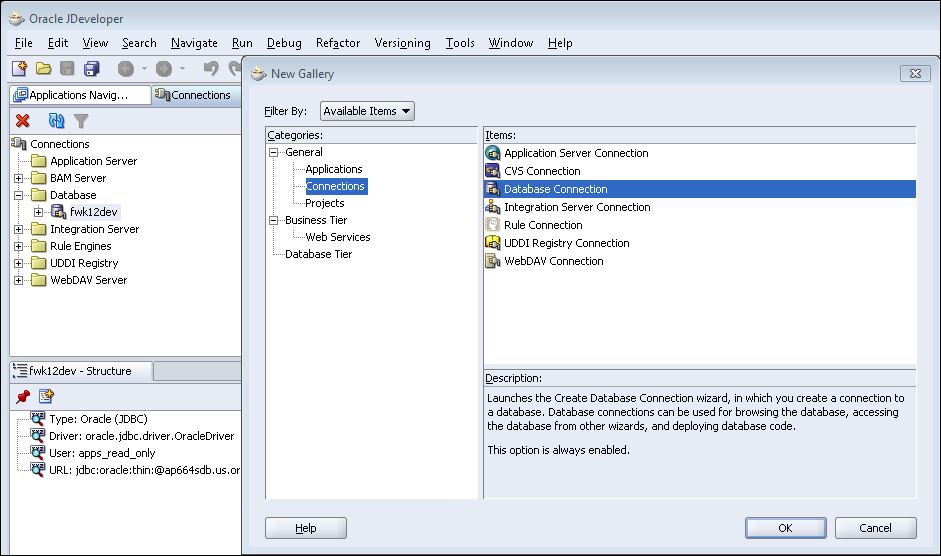Screen dimensions: 941x556
Task: Click the new view icon beside pin
Action: [46, 396]
